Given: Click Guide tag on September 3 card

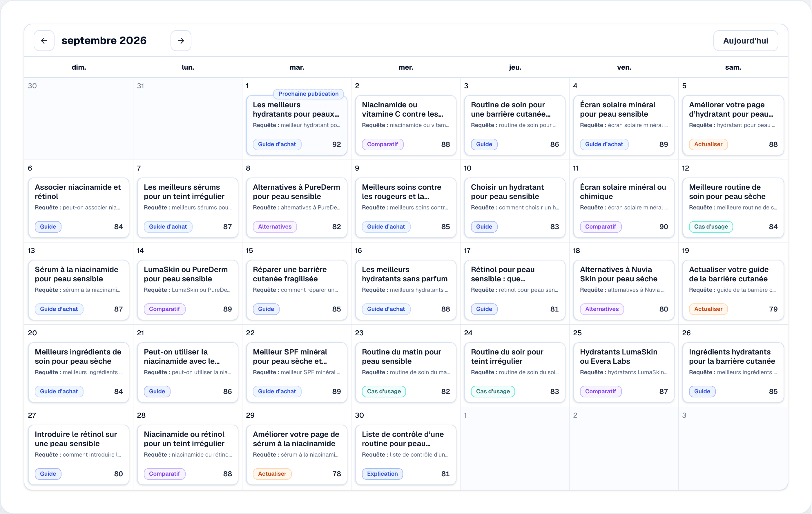Looking at the screenshot, I should pos(484,144).
